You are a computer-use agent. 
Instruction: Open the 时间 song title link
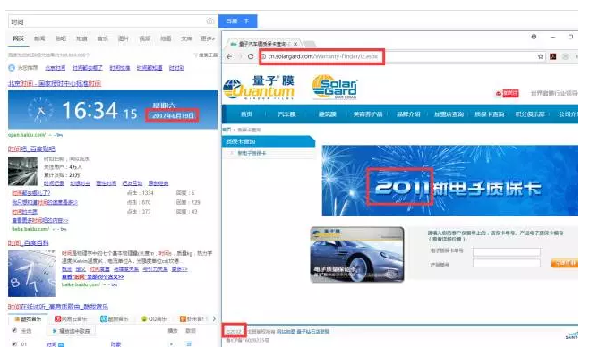pyautogui.click(x=51, y=344)
